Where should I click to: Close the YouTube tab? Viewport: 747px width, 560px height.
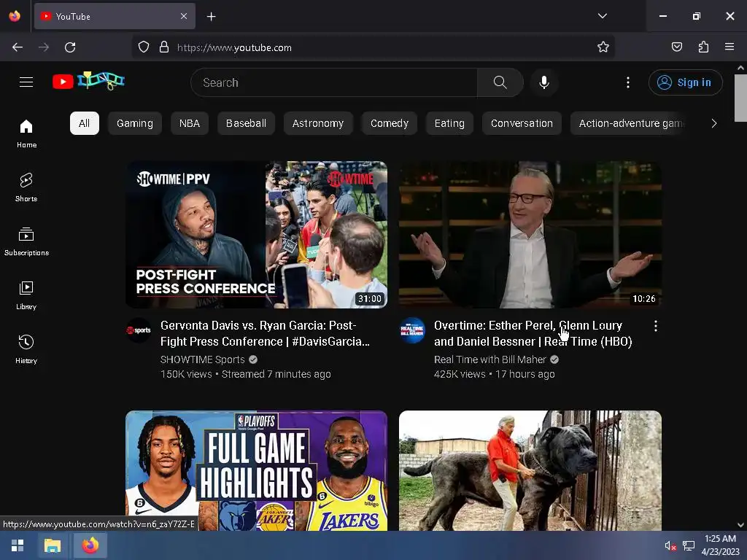[184, 16]
